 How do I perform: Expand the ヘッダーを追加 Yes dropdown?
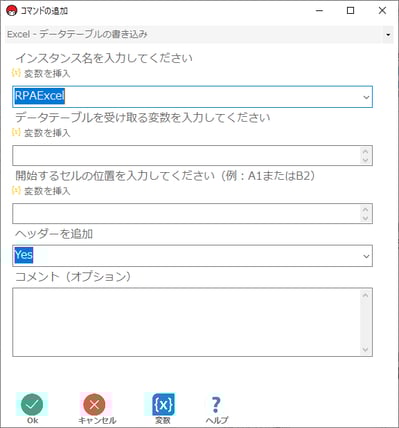tap(366, 256)
